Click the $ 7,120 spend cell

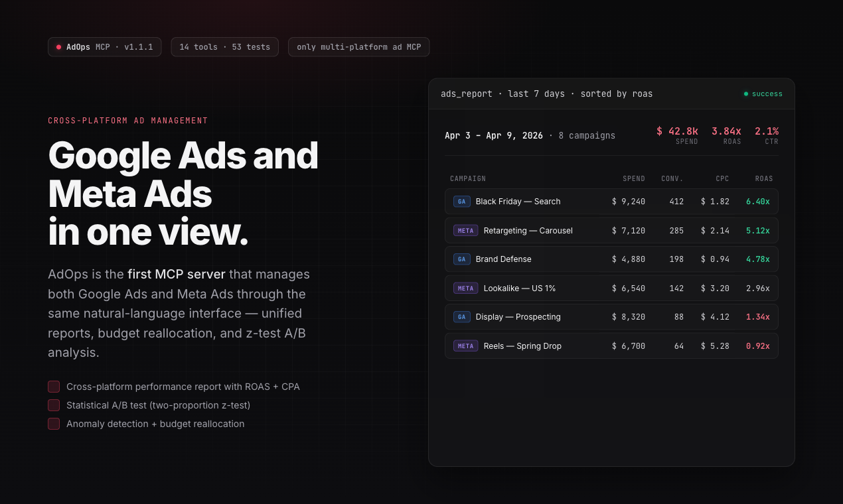coord(629,231)
